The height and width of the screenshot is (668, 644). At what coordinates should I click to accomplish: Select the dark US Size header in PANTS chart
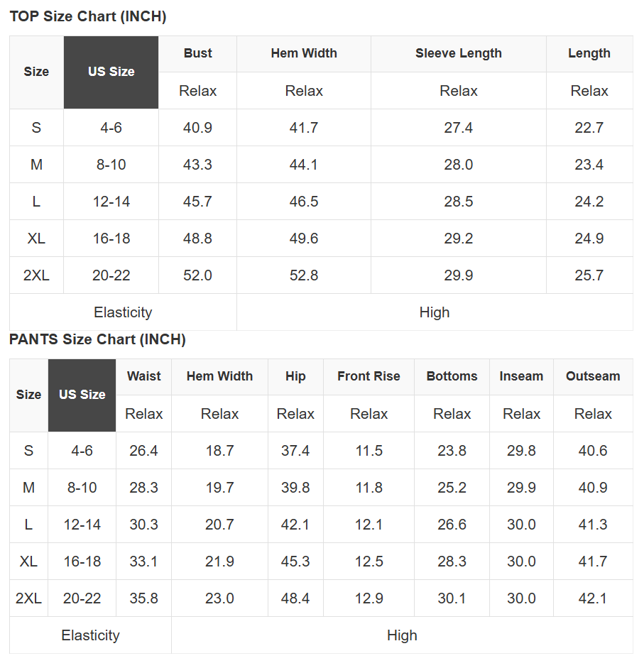pos(82,395)
